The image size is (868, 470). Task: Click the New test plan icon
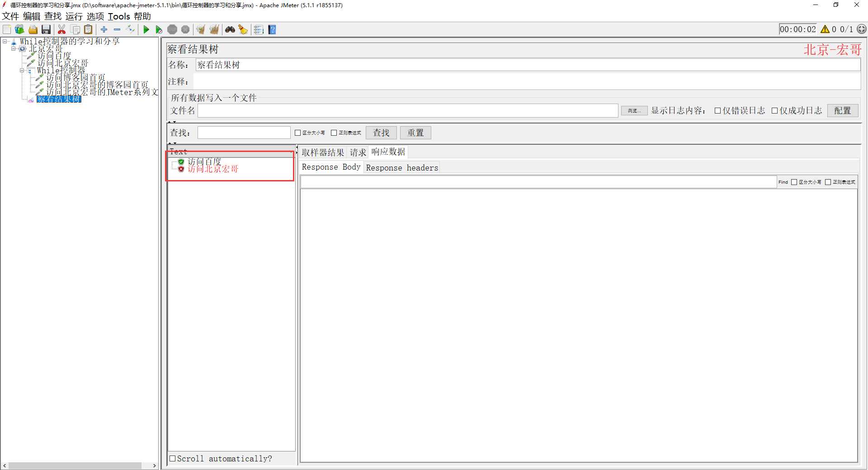click(7, 30)
